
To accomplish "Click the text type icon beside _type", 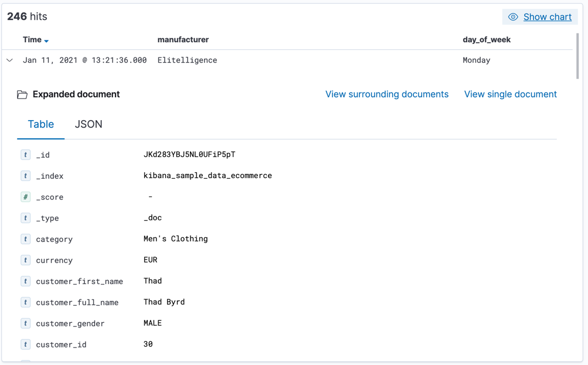I will click(25, 218).
